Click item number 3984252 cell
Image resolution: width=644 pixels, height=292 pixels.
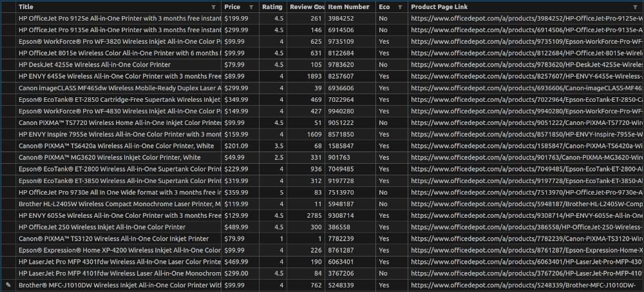[350, 19]
